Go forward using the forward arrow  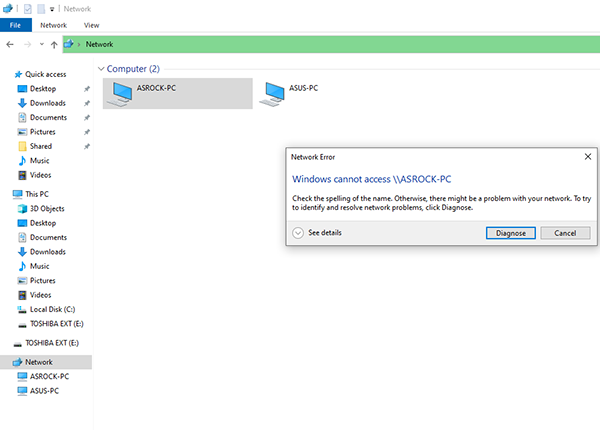pyautogui.click(x=28, y=44)
